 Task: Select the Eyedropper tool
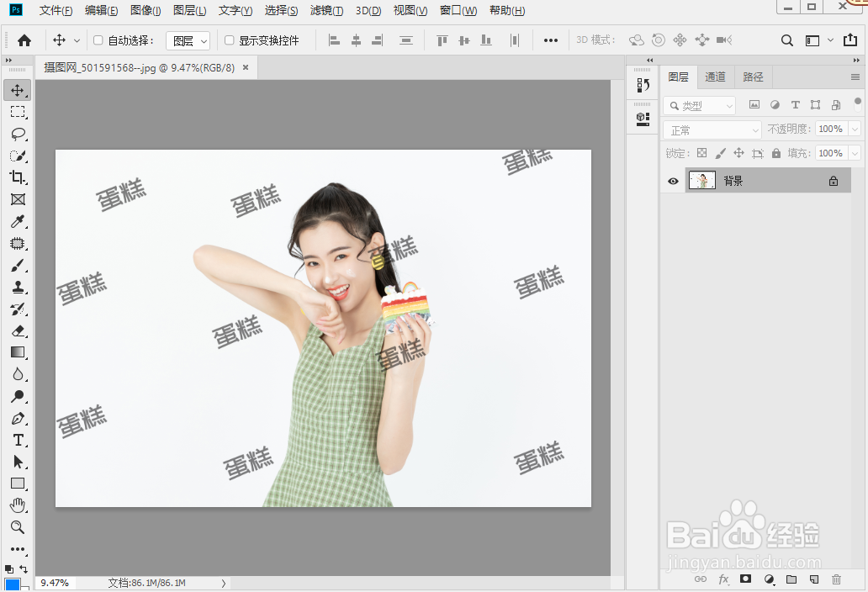(18, 222)
